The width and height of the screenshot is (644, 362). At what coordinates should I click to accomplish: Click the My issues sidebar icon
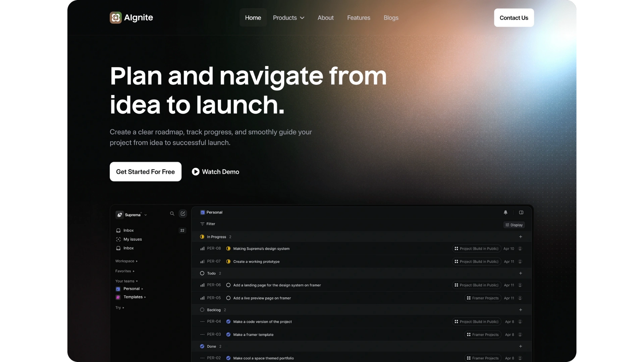click(118, 239)
